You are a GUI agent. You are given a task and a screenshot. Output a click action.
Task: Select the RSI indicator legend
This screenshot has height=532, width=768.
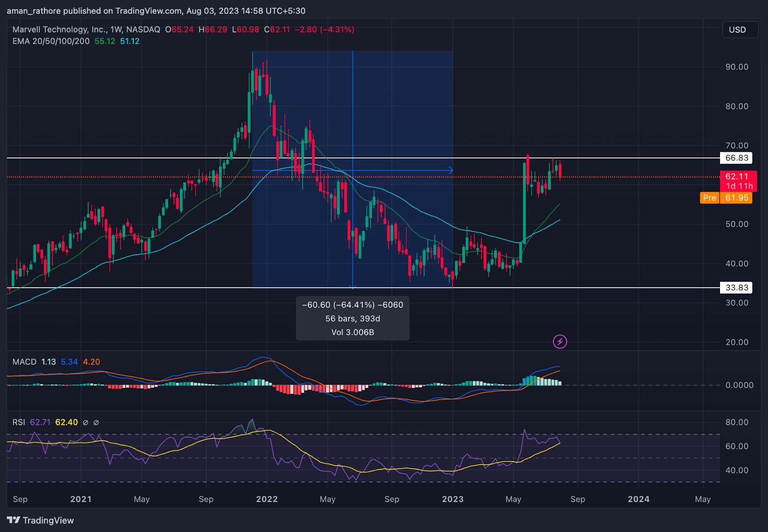tap(19, 423)
